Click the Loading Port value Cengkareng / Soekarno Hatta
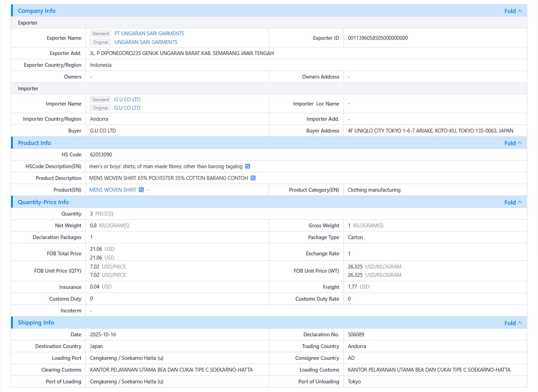This screenshot has height=392, width=538. [x=127, y=358]
